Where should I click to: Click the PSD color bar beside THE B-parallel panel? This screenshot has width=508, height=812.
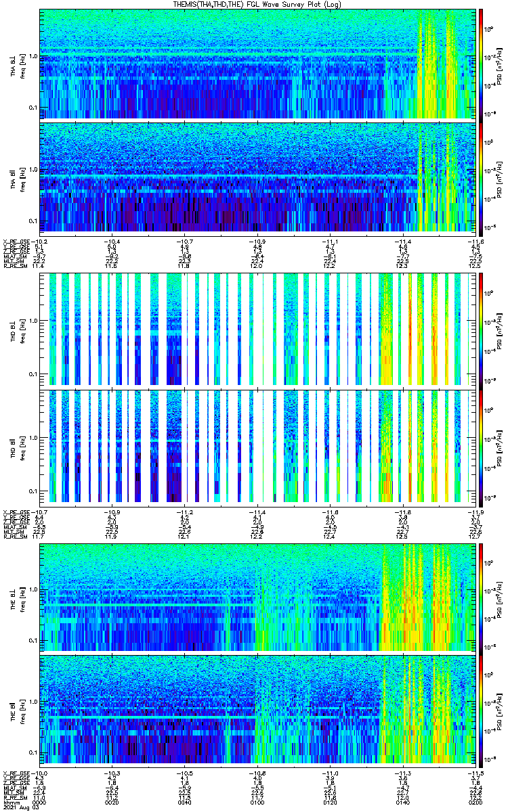pyautogui.click(x=481, y=710)
